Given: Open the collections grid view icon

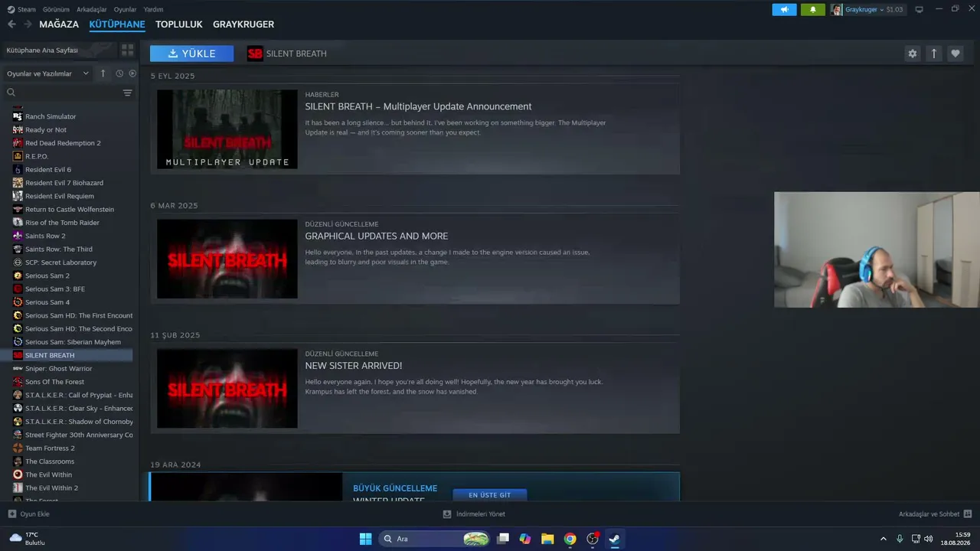Looking at the screenshot, I should pyautogui.click(x=127, y=50).
